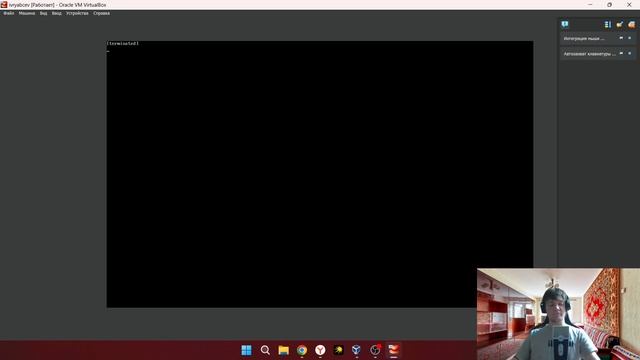Open the Windows Start menu

coord(247,350)
